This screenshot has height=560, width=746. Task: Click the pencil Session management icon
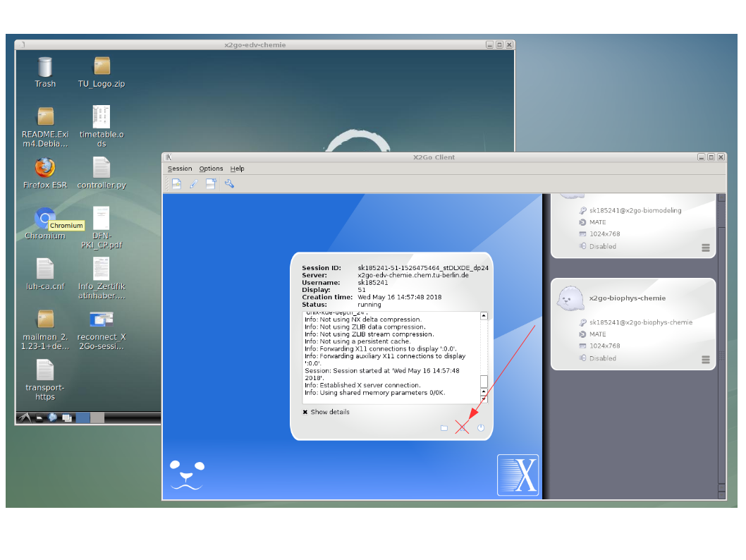pos(193,184)
